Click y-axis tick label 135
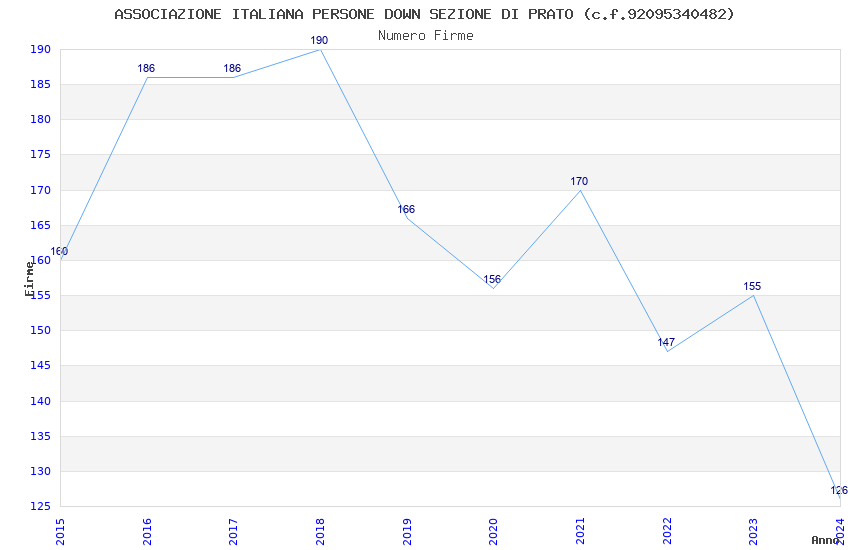 point(40,436)
